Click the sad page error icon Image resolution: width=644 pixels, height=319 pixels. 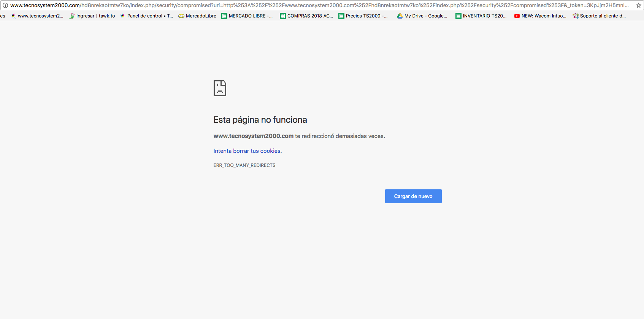(x=220, y=88)
